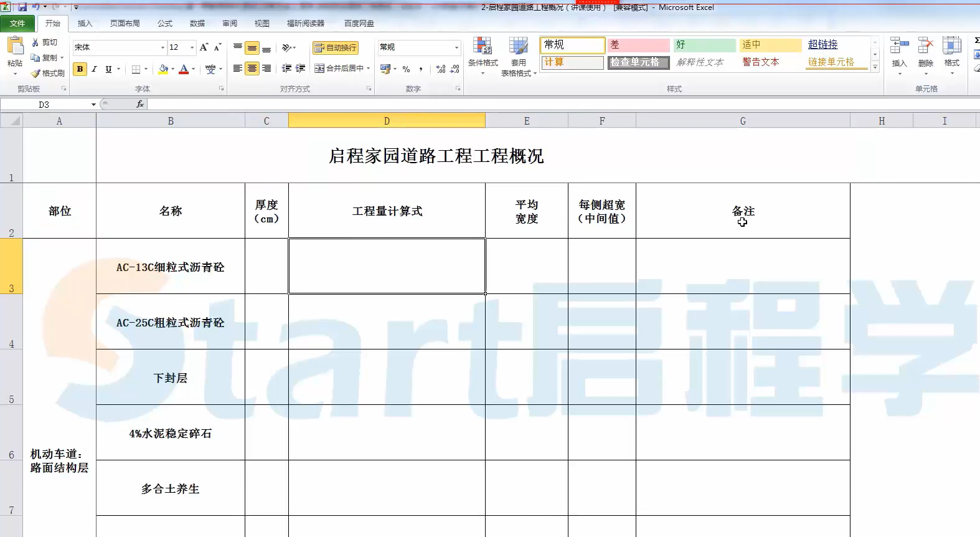This screenshot has height=537, width=980.
Task: Open Format as Table (套用表格格式)
Action: click(x=518, y=56)
